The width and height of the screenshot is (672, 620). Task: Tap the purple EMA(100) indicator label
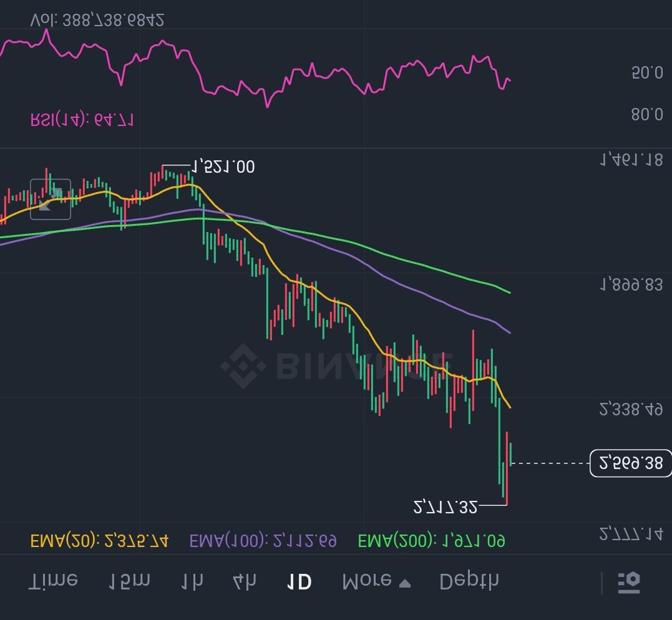[x=263, y=541]
